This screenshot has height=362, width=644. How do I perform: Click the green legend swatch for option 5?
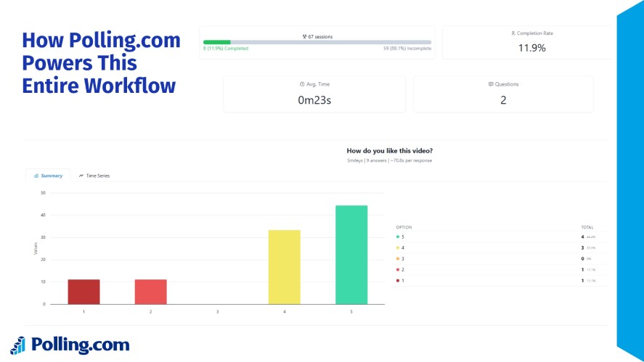coord(398,236)
